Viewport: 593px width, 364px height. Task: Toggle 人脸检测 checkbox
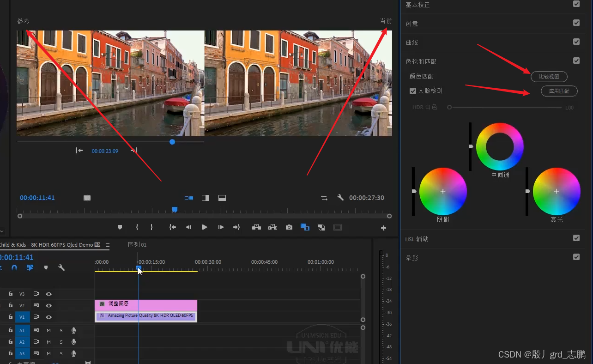tap(413, 91)
